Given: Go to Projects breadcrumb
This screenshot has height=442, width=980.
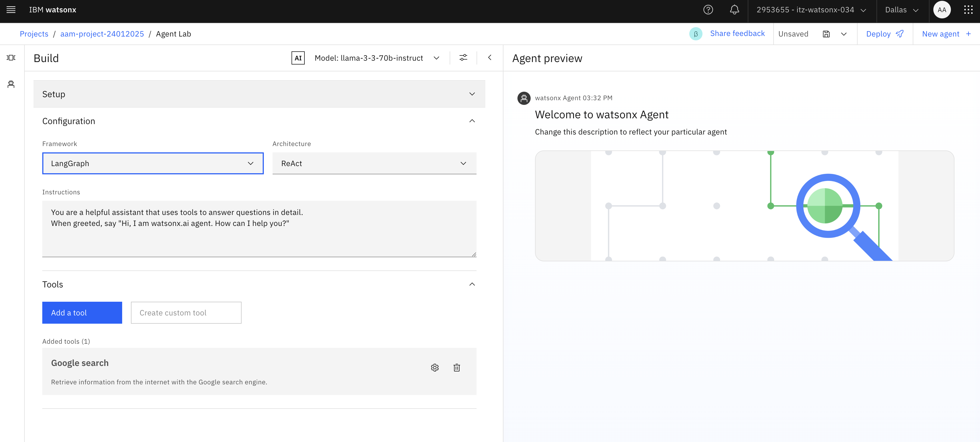Looking at the screenshot, I should tap(34, 34).
